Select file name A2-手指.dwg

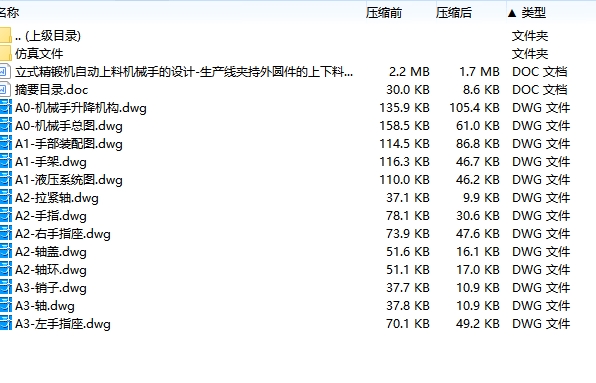51,216
